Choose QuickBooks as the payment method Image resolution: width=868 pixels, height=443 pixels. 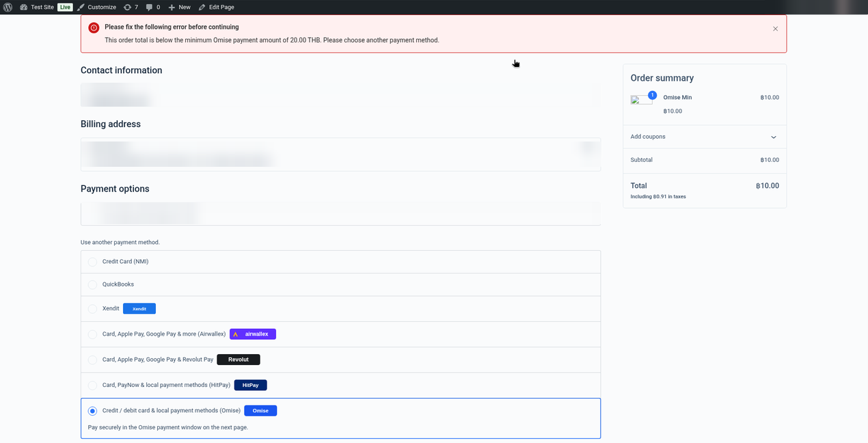click(92, 284)
